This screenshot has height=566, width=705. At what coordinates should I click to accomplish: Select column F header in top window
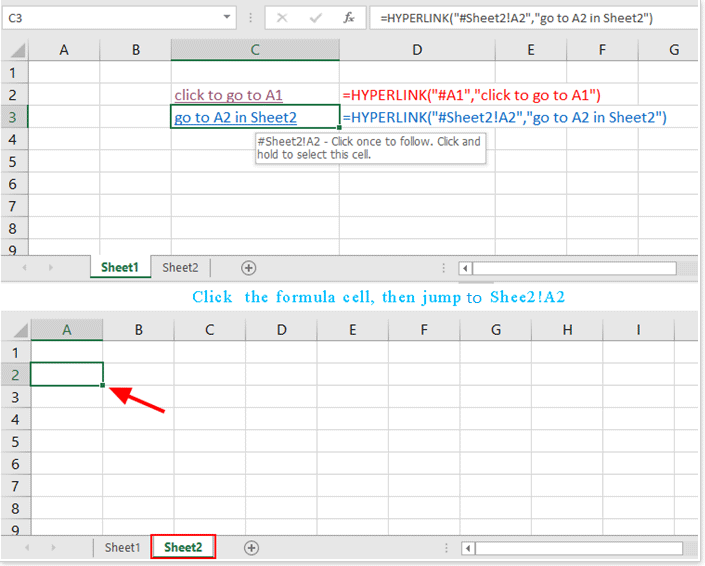[602, 49]
